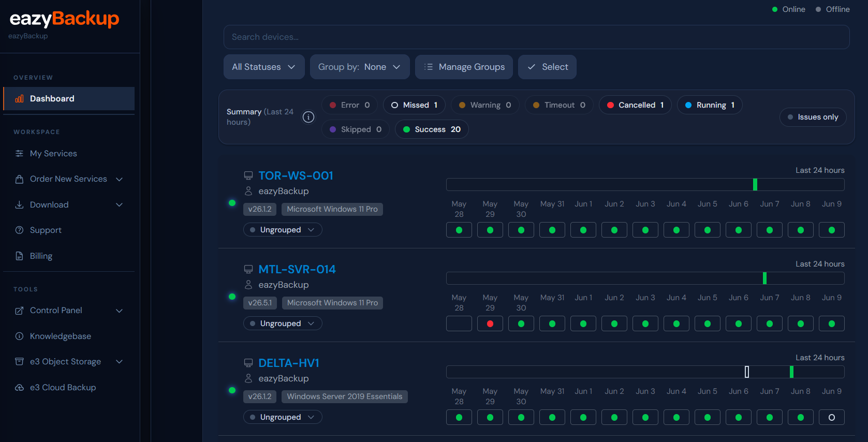The image size is (868, 442).
Task: Click the My Services sliders icon
Action: (x=20, y=153)
